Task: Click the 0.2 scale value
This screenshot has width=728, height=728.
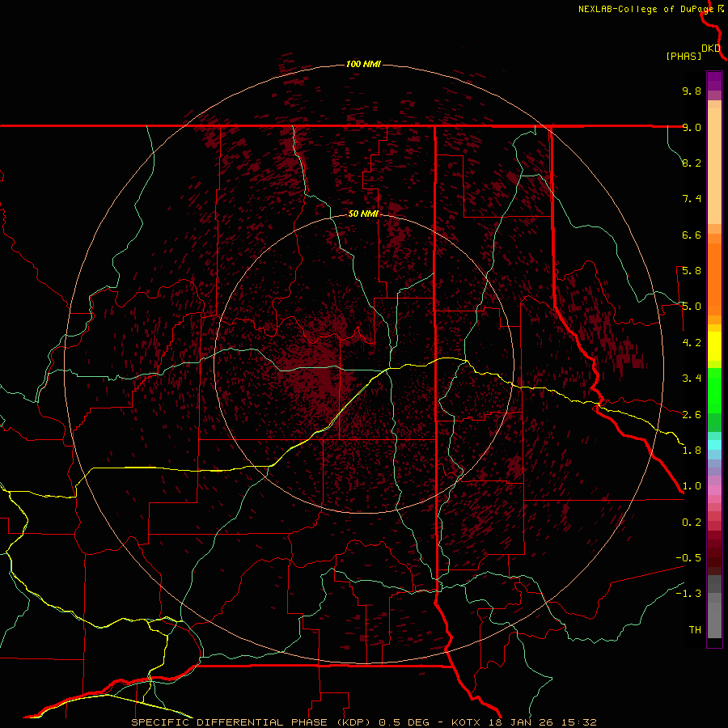Action: (692, 523)
